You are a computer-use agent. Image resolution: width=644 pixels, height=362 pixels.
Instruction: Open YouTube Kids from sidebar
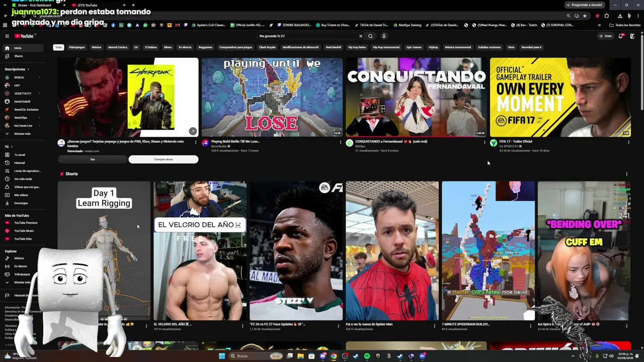pos(23,239)
